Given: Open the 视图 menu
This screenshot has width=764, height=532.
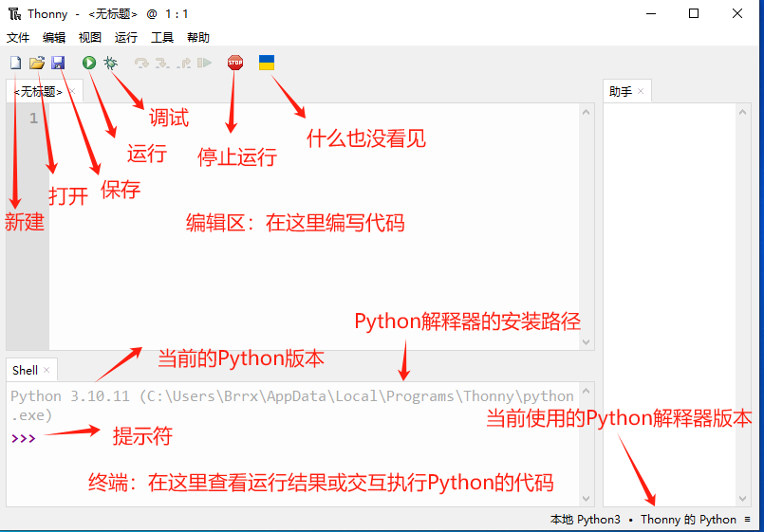Looking at the screenshot, I should click(89, 38).
